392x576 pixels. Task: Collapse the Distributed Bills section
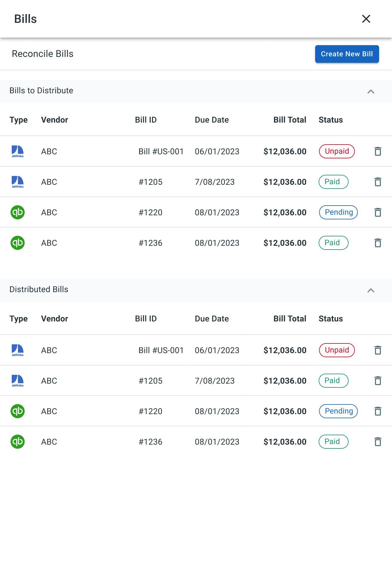tap(371, 290)
